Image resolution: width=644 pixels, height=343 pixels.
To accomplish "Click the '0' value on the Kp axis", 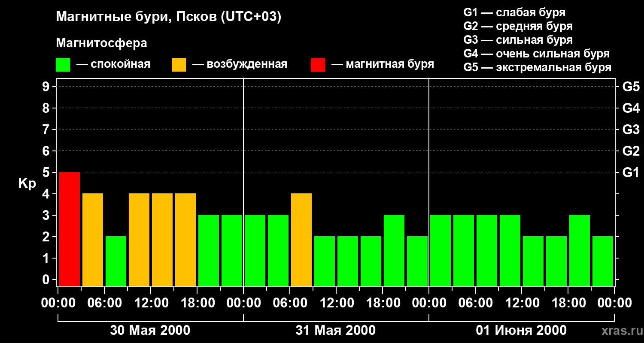I will (47, 280).
